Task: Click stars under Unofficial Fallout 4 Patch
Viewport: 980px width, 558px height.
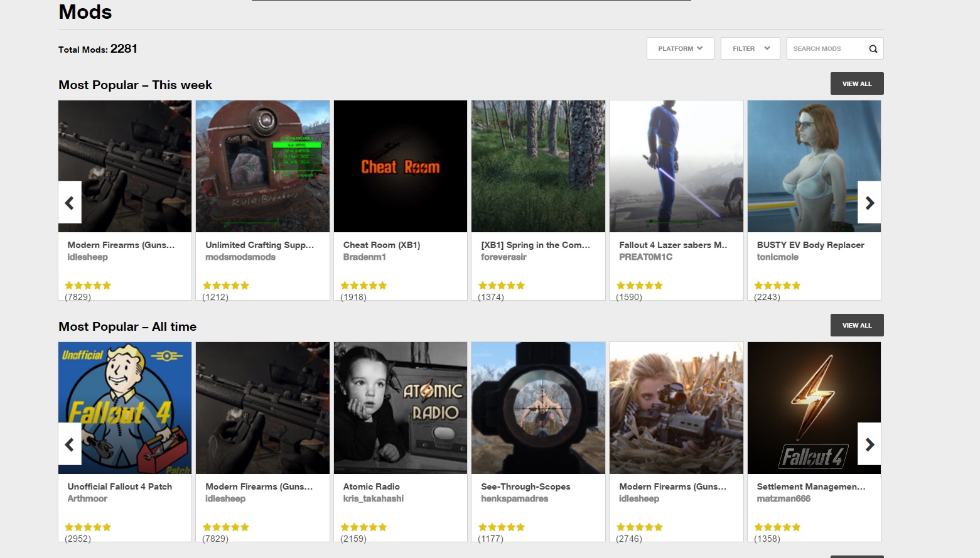Action: pyautogui.click(x=88, y=527)
